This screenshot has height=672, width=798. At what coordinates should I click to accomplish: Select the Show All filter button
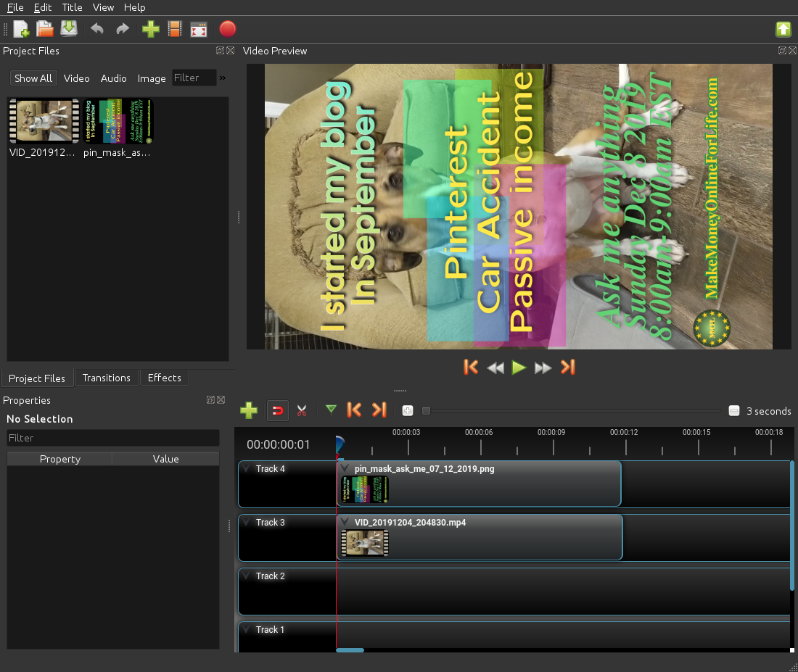click(x=33, y=78)
